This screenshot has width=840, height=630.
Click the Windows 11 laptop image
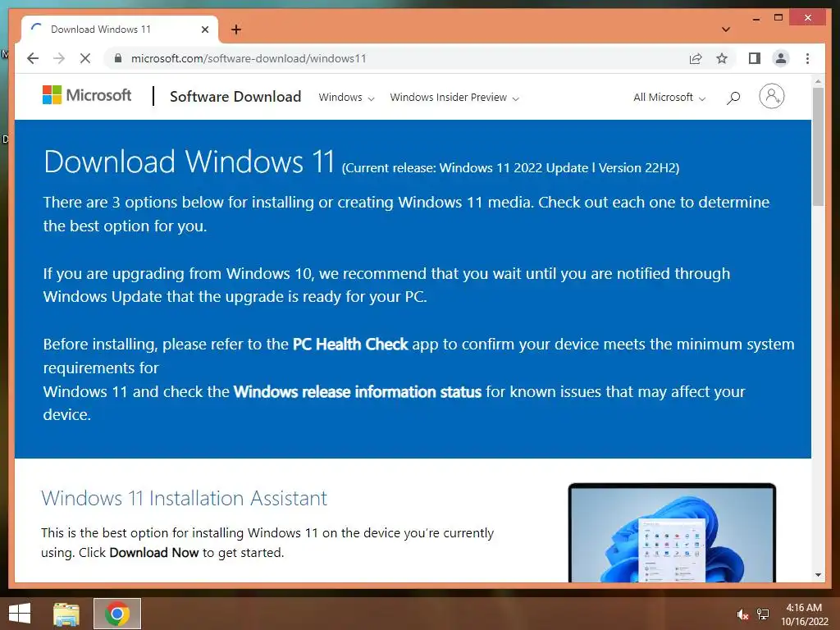click(x=672, y=532)
